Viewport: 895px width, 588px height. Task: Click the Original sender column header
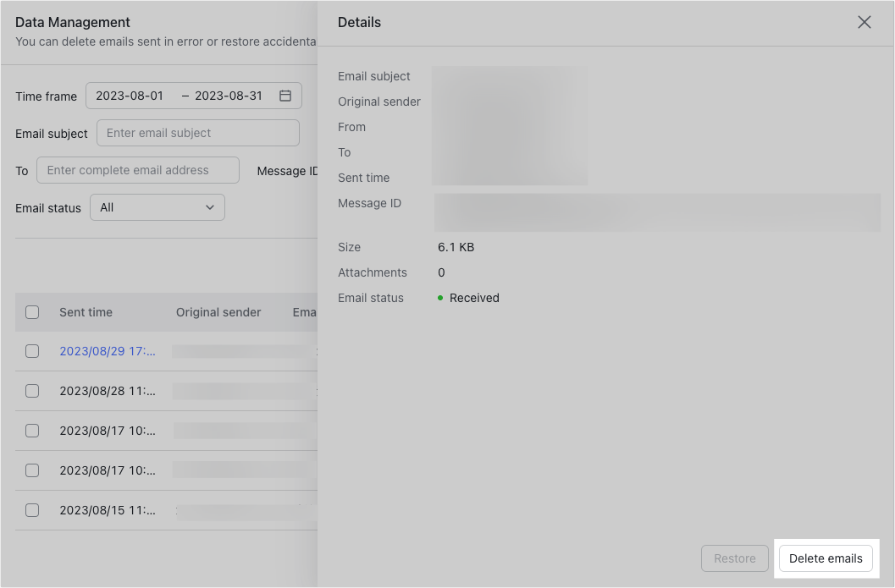click(x=218, y=312)
